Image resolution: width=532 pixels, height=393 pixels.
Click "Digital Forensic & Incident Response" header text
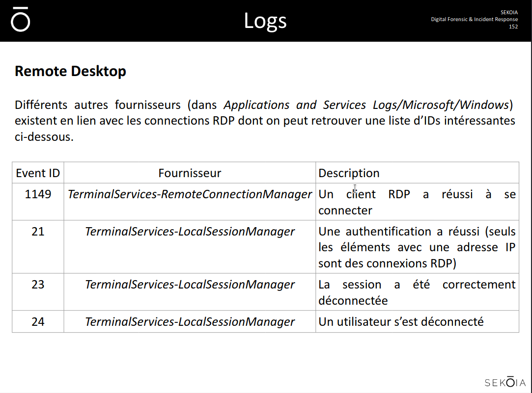click(x=474, y=19)
